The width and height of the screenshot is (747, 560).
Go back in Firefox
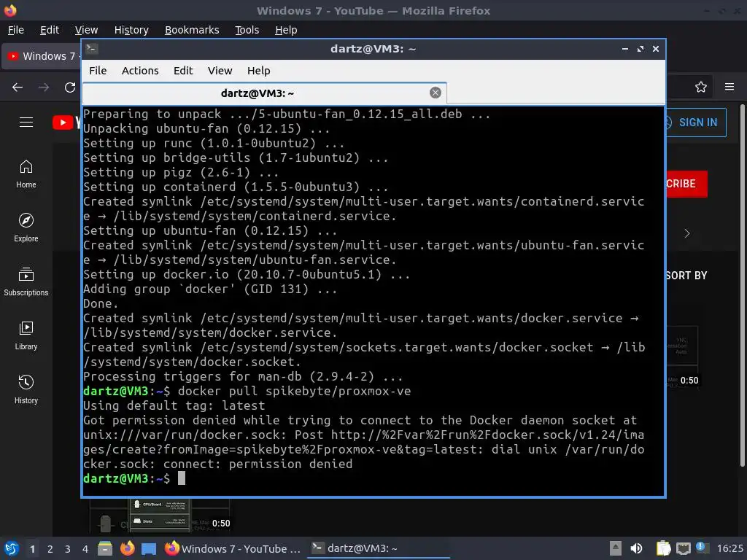(x=18, y=87)
